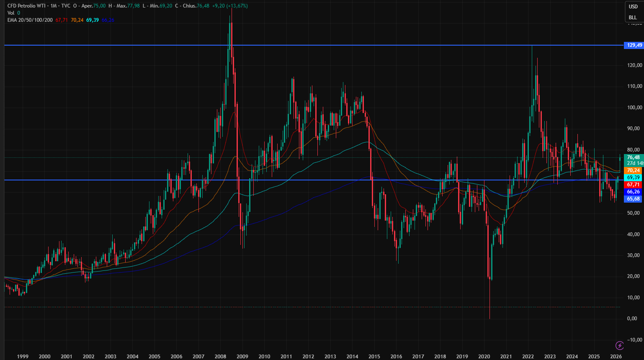The height and width of the screenshot is (360, 644).
Task: Click the lightning bolt icon near the time axis
Action: (620, 345)
